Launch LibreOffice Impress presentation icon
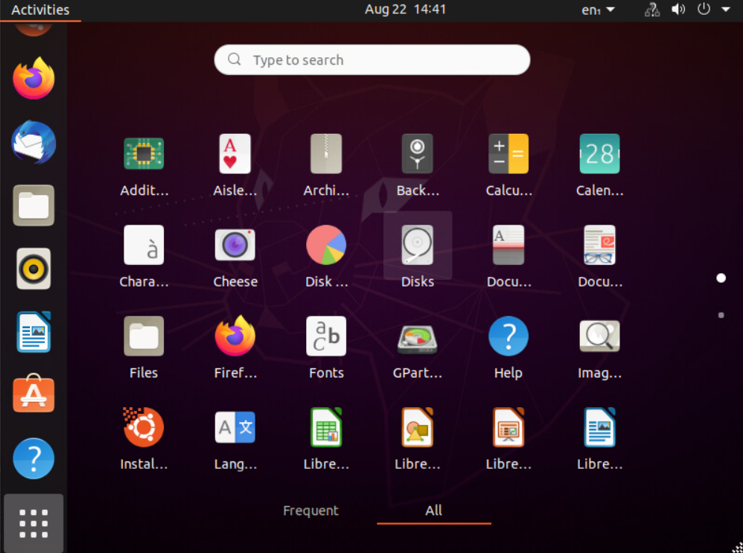The width and height of the screenshot is (743, 553). point(508,427)
